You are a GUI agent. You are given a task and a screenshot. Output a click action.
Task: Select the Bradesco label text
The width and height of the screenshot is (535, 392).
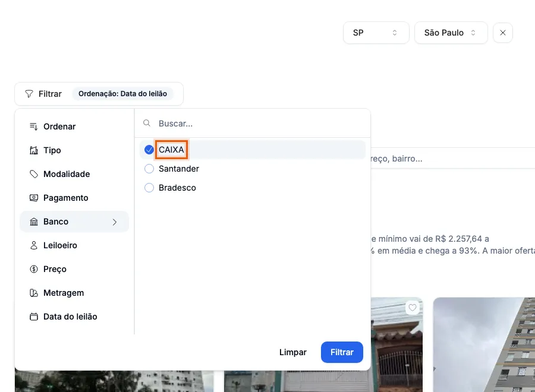pyautogui.click(x=177, y=188)
